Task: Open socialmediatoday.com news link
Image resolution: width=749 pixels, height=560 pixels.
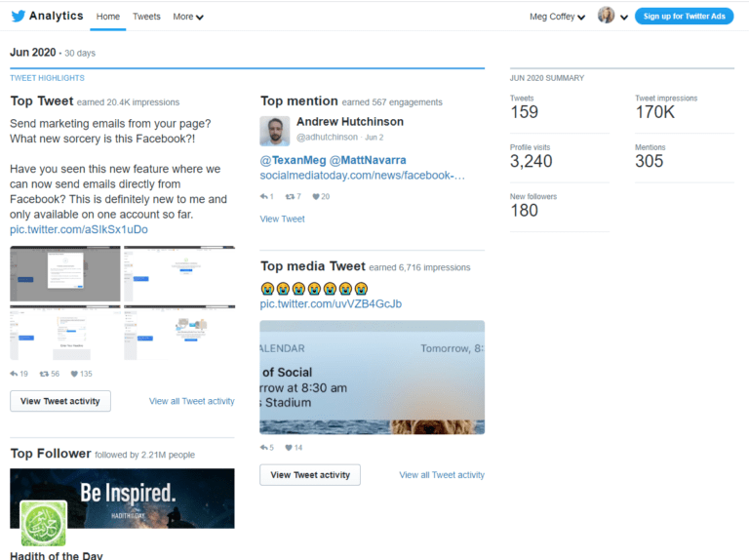Action: point(362,176)
